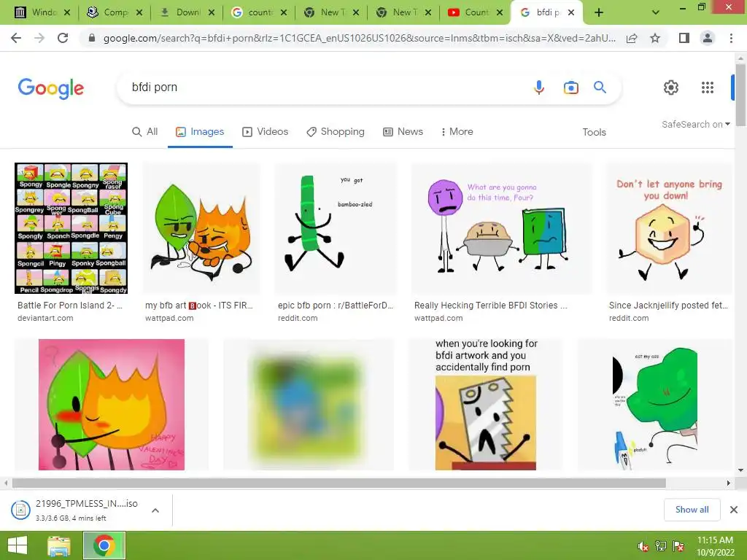Open the Google apps grid
The image size is (747, 560).
tap(708, 87)
